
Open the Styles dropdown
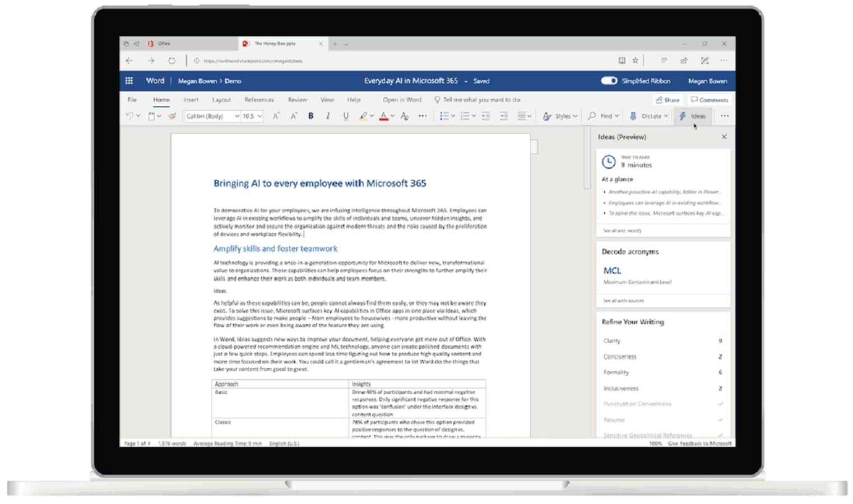560,116
